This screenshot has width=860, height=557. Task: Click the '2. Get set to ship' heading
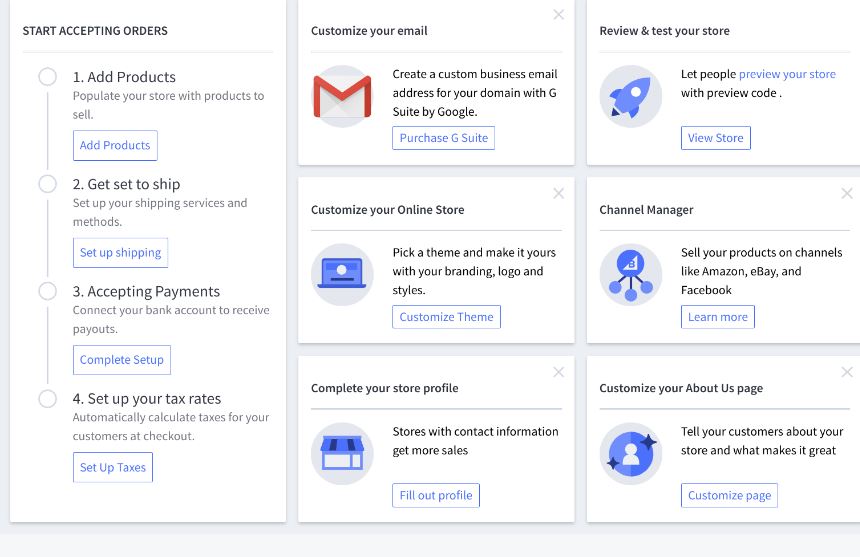(x=126, y=184)
